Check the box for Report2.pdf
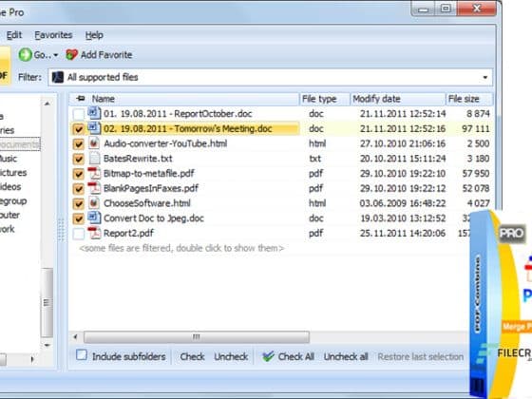The width and height of the screenshot is (532, 399). [79, 234]
